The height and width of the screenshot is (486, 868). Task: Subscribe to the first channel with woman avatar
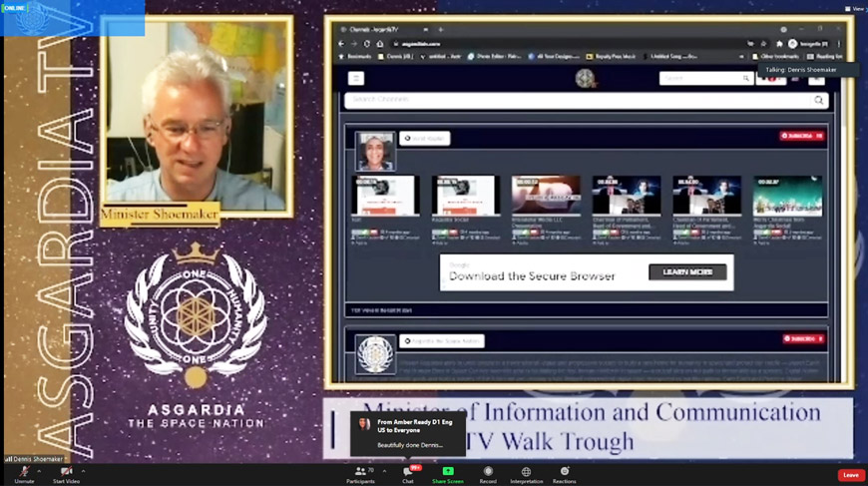click(x=801, y=136)
